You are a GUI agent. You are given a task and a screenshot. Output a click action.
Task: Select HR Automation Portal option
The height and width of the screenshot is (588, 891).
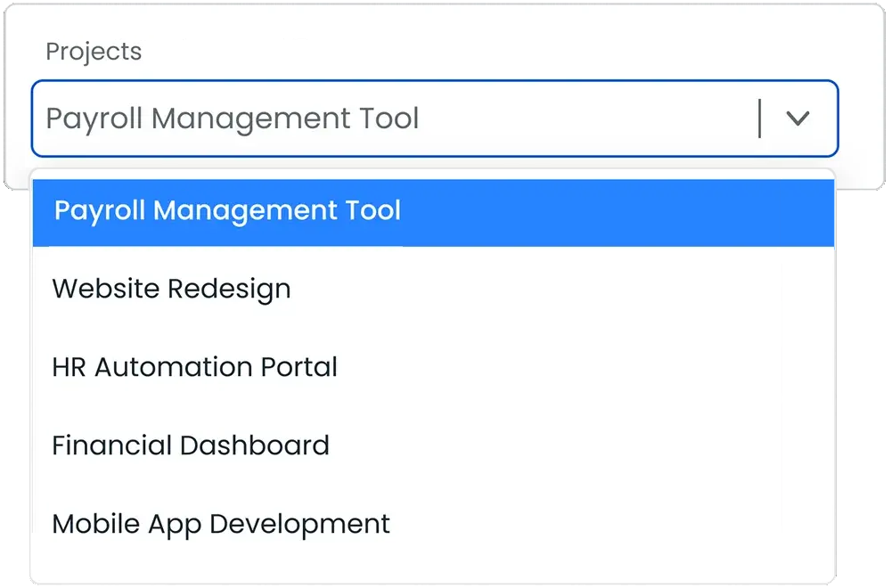(434, 367)
